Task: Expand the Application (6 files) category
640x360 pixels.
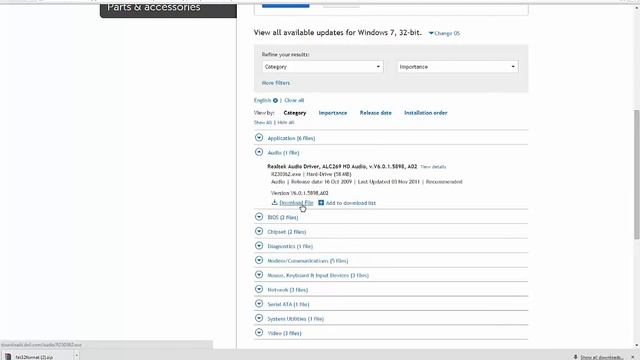Action: [259, 138]
